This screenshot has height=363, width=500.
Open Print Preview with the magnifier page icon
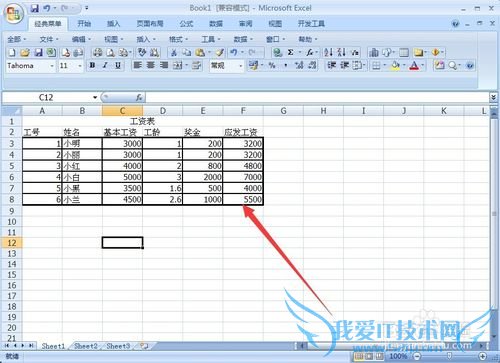coord(110,52)
